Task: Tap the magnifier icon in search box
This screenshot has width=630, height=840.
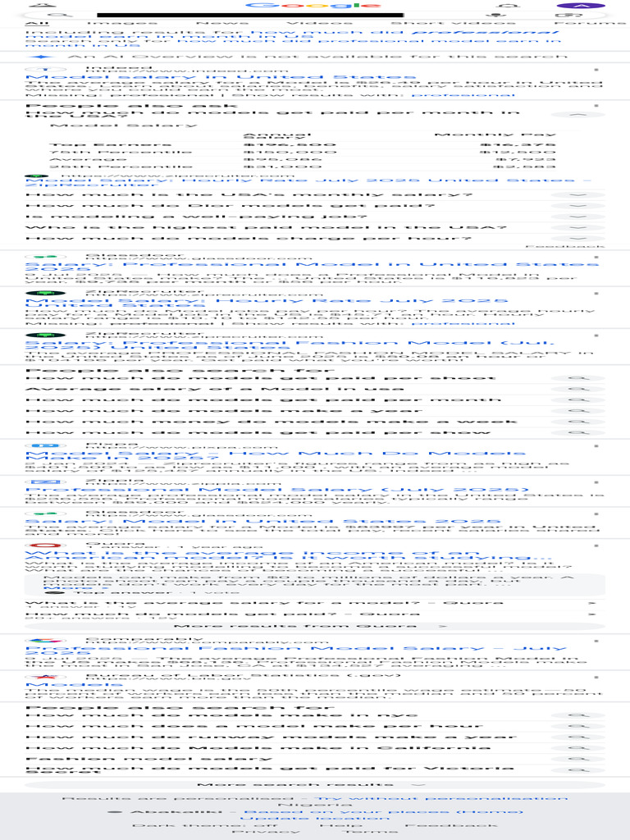Action: [x=61, y=16]
